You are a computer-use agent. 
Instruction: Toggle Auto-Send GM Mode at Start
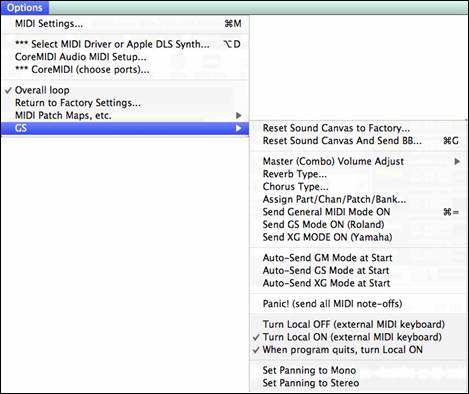pyautogui.click(x=358, y=258)
